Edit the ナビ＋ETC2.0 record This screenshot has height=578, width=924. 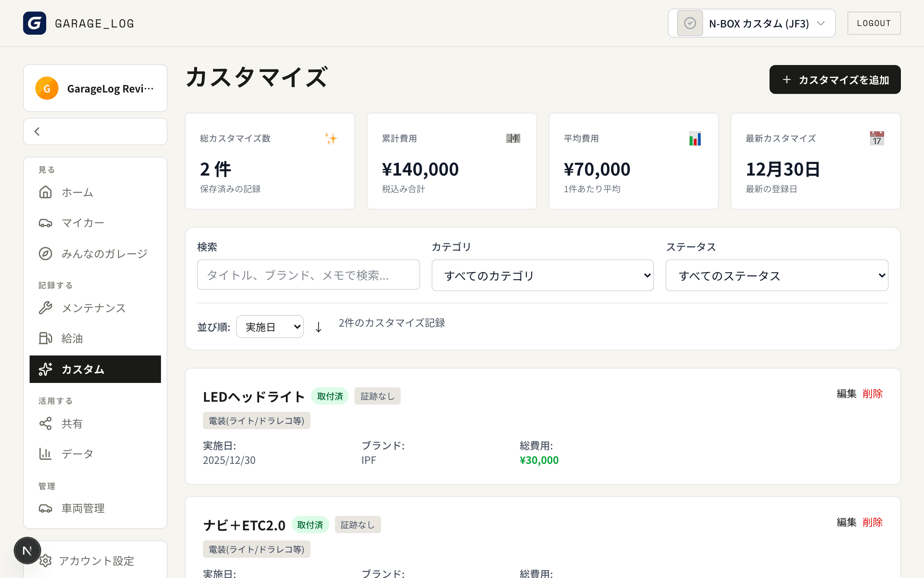pyautogui.click(x=846, y=522)
